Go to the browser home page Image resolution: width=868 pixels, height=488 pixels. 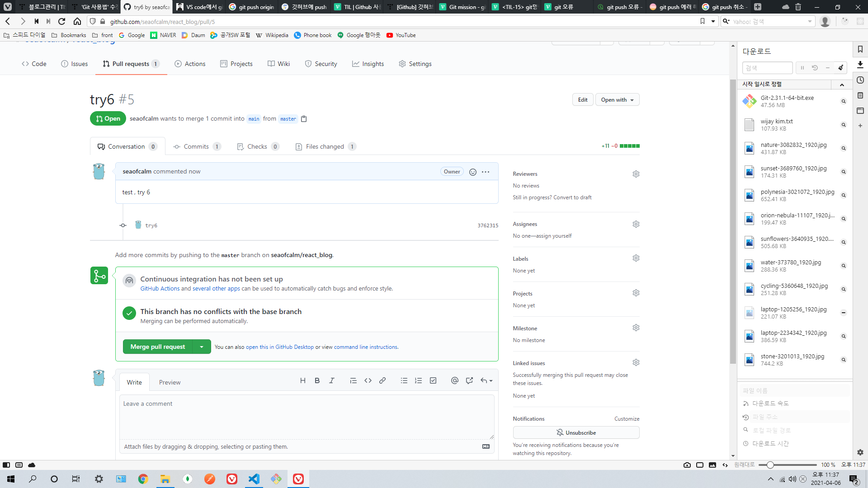click(77, 21)
